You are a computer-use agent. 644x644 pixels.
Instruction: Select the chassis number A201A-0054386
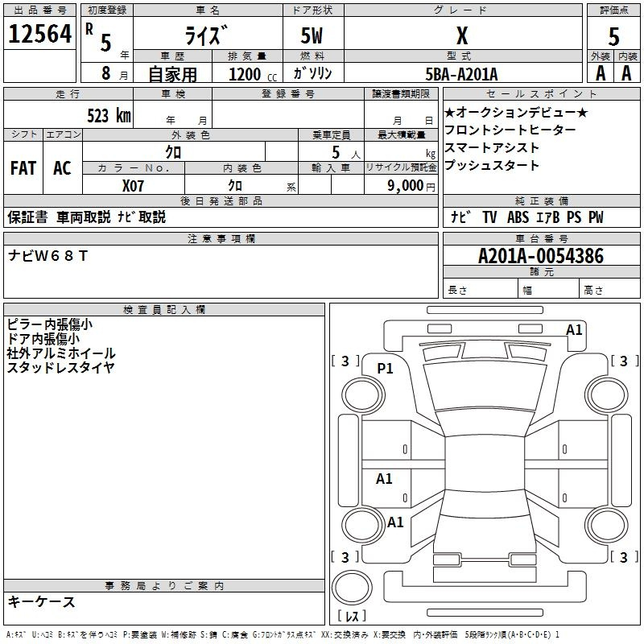(540, 257)
